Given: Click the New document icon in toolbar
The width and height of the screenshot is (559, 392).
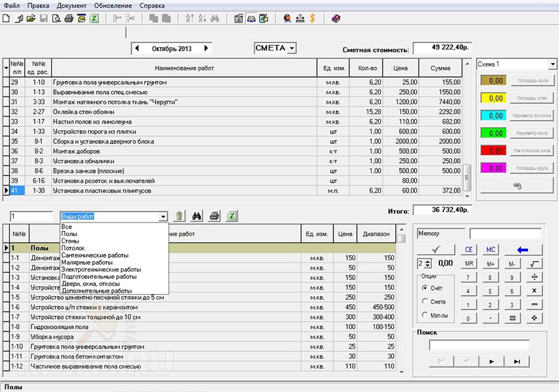Looking at the screenshot, I should [7, 18].
